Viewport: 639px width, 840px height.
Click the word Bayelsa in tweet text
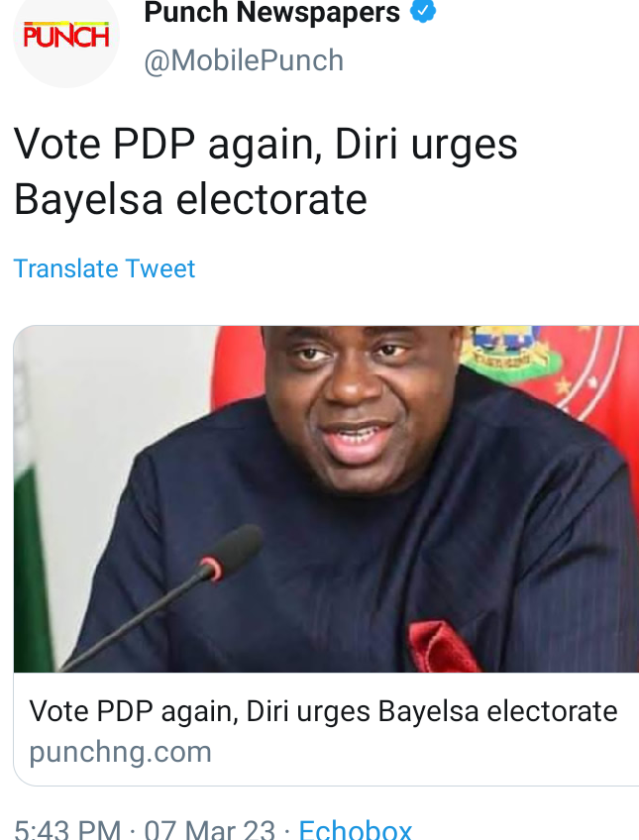pos(88,200)
